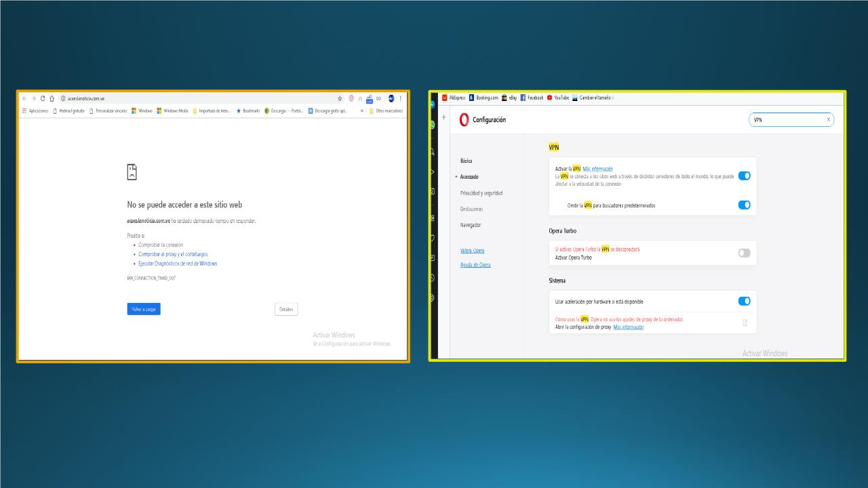868x488 pixels.
Task: Select Básica in Opera settings sidebar
Action: (x=467, y=161)
